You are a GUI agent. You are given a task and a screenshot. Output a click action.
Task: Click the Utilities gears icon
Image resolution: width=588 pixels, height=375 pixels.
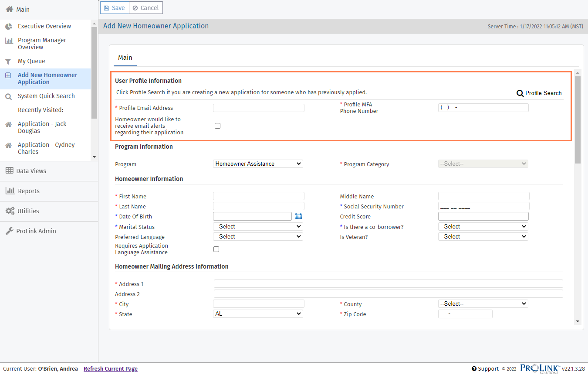coord(10,211)
